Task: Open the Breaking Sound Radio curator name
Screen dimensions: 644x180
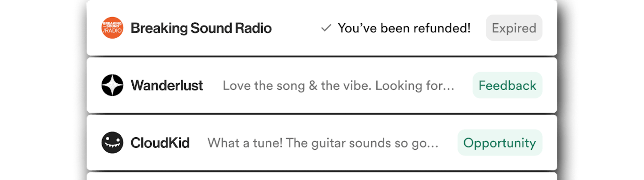Action: click(x=201, y=28)
